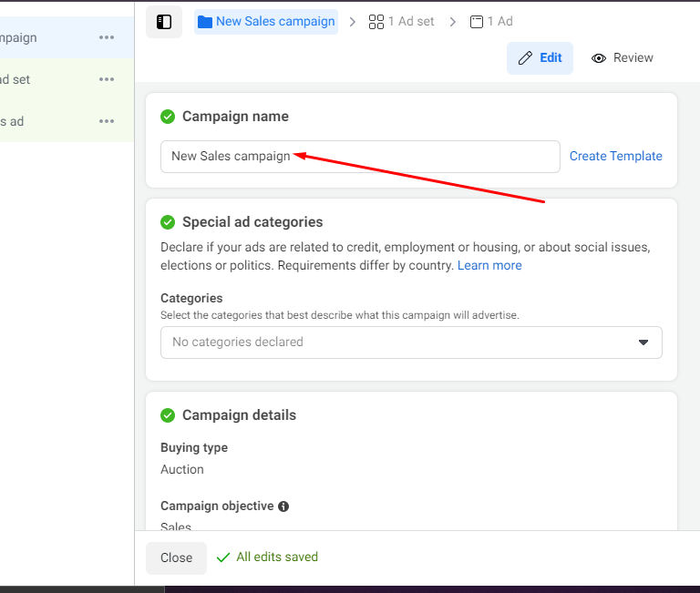Click the campaign folder icon in breadcrumb
The image size is (700, 593).
(205, 21)
